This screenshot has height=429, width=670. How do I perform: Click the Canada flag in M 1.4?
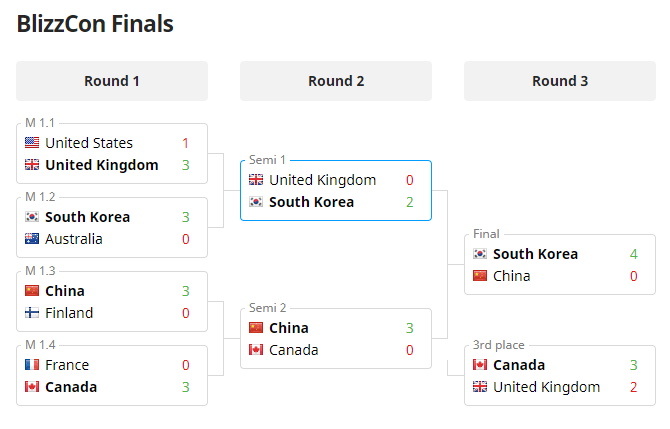(32, 387)
